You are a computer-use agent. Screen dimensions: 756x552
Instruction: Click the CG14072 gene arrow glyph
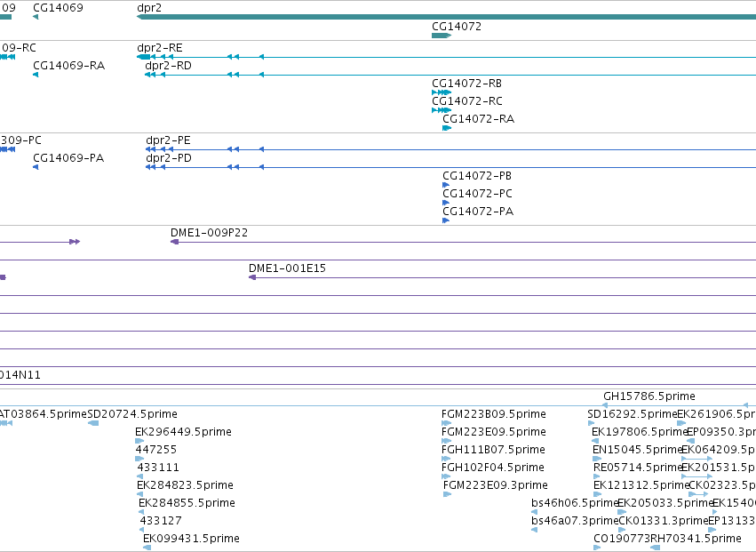click(x=442, y=36)
